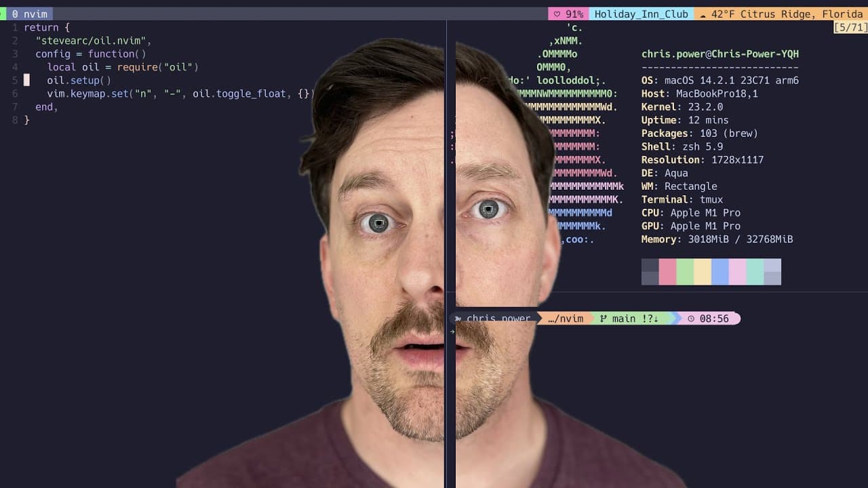Click the Kernel value "23.2.0"
Image resolution: width=868 pixels, height=488 pixels.
pyautogui.click(x=706, y=107)
